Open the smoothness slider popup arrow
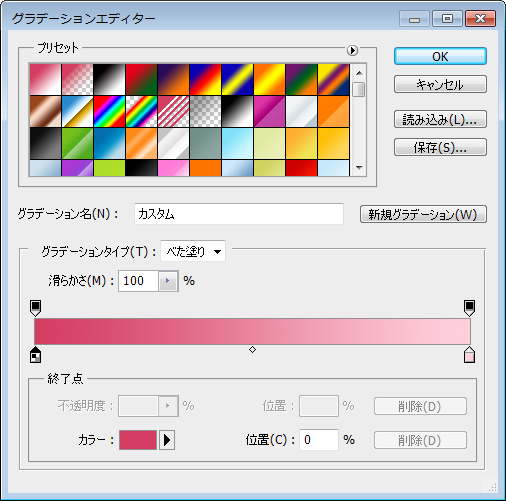This screenshot has width=506, height=501. [x=168, y=281]
